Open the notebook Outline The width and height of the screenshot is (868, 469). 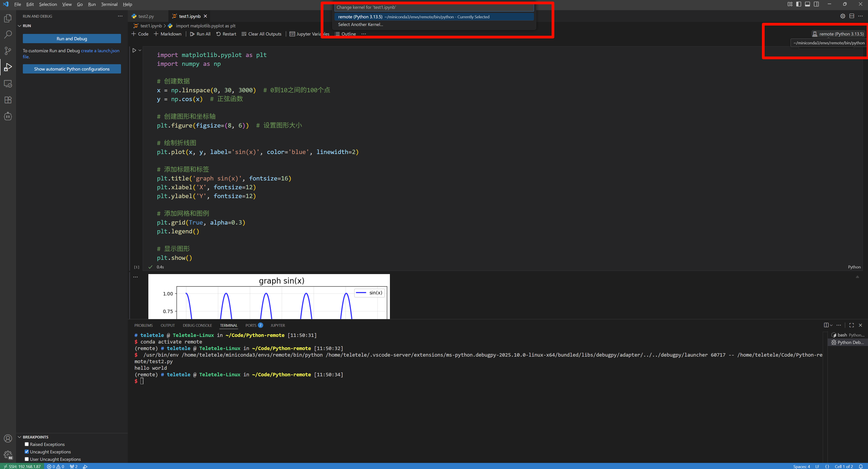point(345,34)
